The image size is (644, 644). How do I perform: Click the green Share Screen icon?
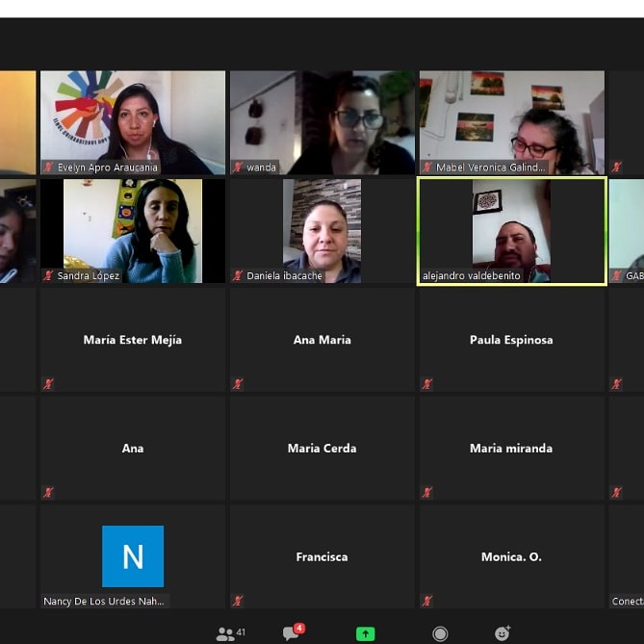pos(365,633)
